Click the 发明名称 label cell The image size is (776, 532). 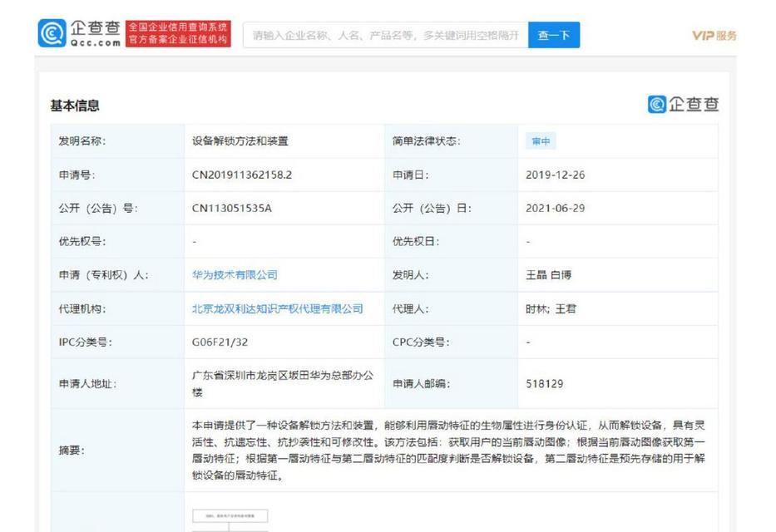[x=118, y=141]
